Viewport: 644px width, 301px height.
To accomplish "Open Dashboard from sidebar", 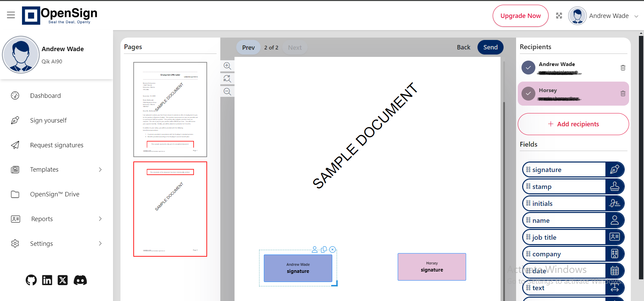I will 45,95.
